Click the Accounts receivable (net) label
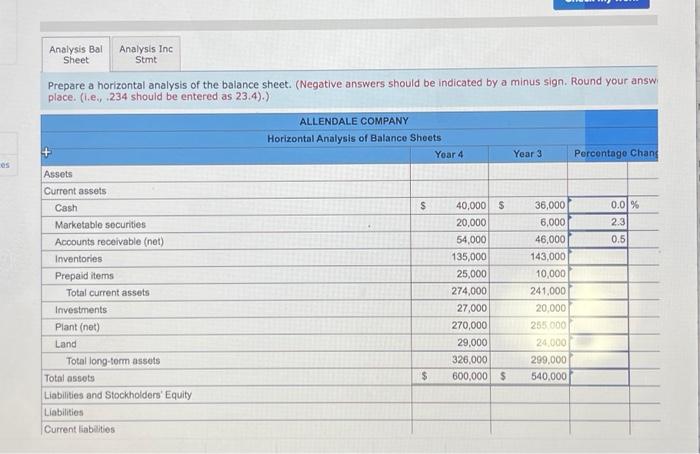Viewport: 700px width, 454px height. [x=109, y=242]
